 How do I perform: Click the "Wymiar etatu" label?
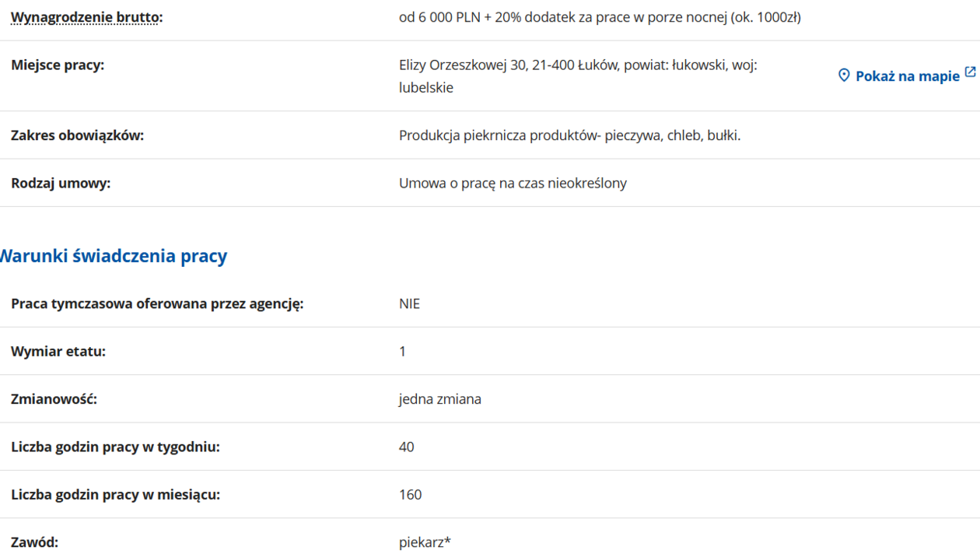tap(58, 352)
